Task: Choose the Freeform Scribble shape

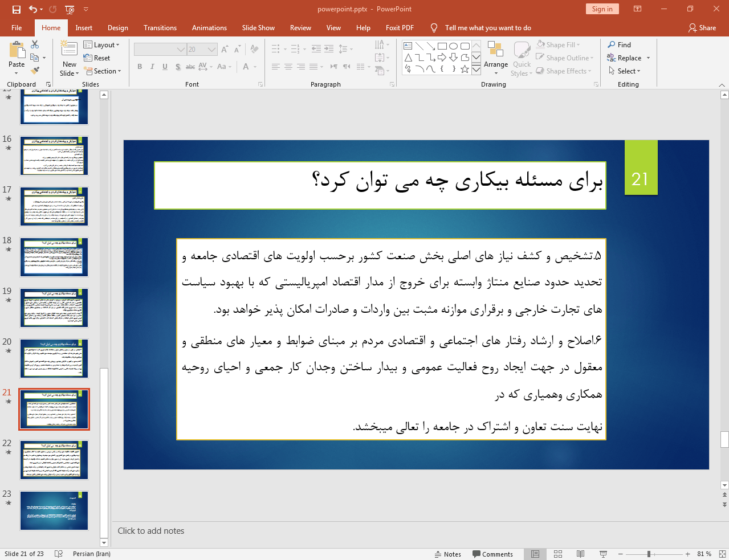Action: (408, 69)
